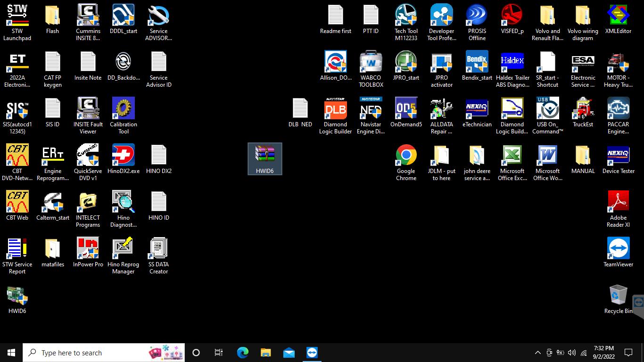Viewport: 644px width, 362px height.
Task: Open the Tech Tool M112233 shortcut
Action: [406, 22]
